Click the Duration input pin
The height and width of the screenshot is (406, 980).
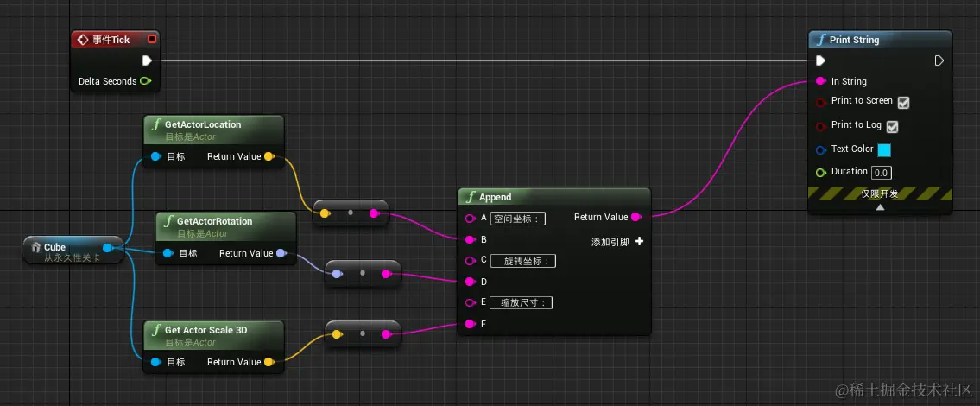(820, 172)
